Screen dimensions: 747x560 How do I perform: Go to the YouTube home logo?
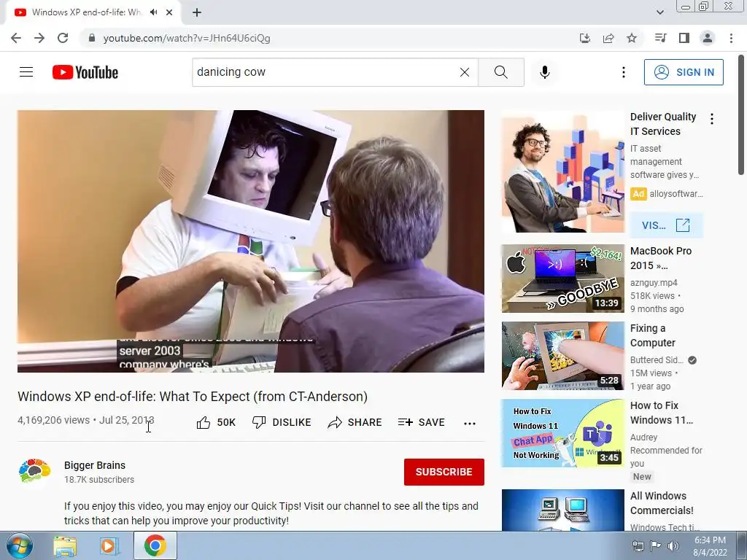pos(85,72)
